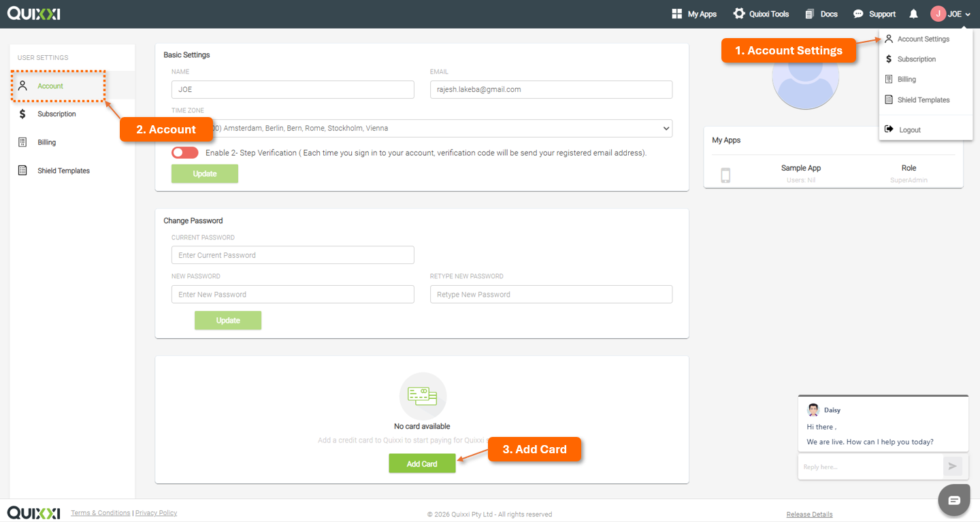Open the Release Details link
The width and height of the screenshot is (980, 522).
809,515
